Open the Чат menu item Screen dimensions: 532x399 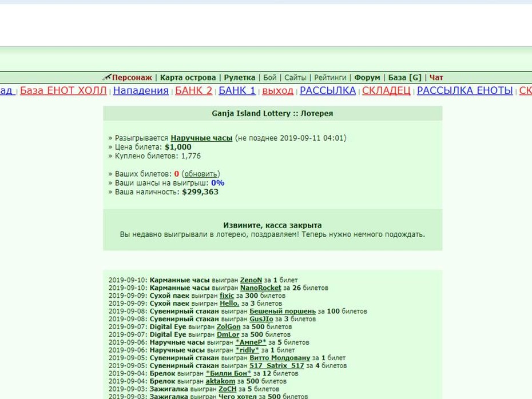[x=436, y=78]
